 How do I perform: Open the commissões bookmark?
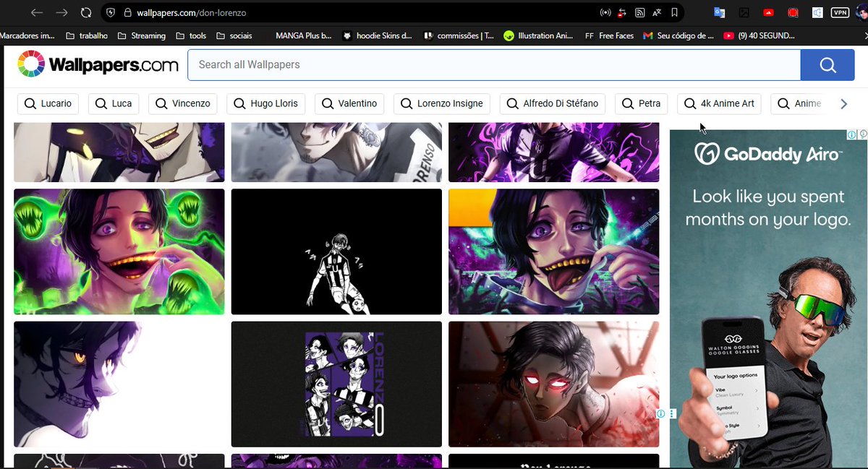[x=459, y=35]
